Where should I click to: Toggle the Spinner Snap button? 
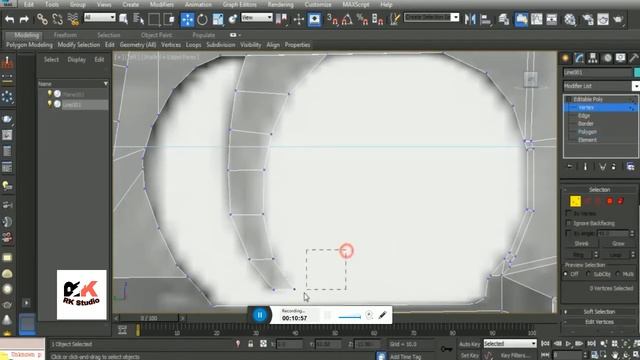[x=377, y=19]
